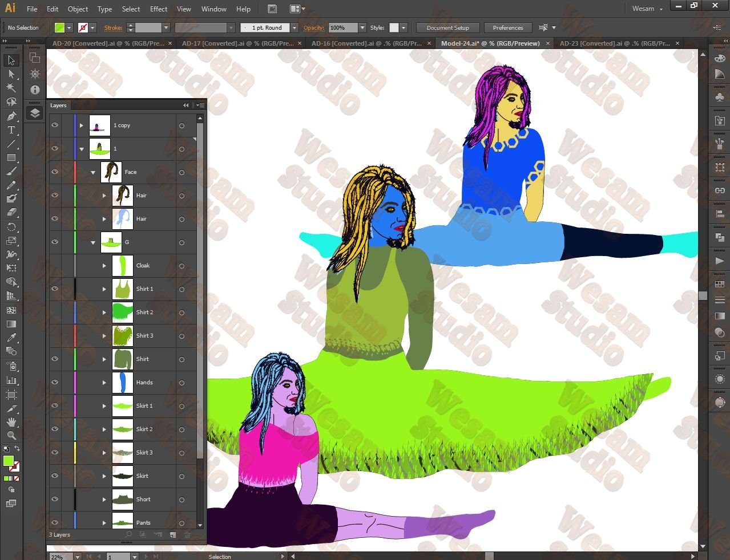730x560 pixels.
Task: Select the Paintbrush tool
Action: coord(11,171)
